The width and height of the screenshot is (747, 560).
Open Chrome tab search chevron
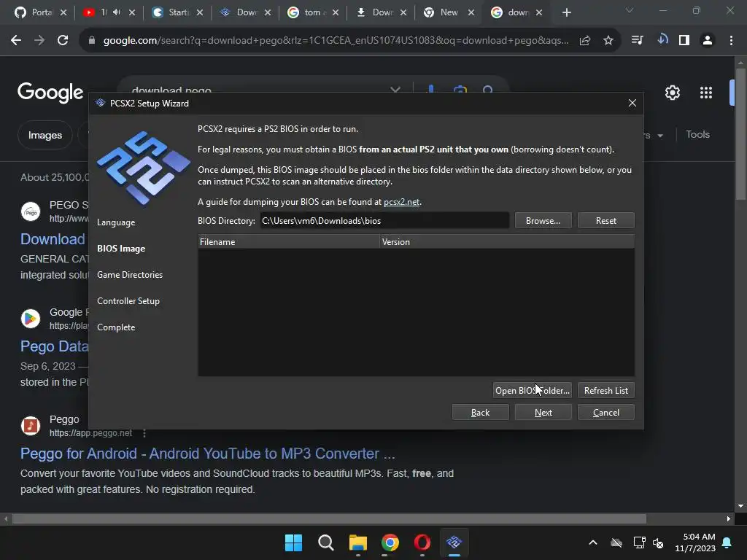[x=630, y=10]
